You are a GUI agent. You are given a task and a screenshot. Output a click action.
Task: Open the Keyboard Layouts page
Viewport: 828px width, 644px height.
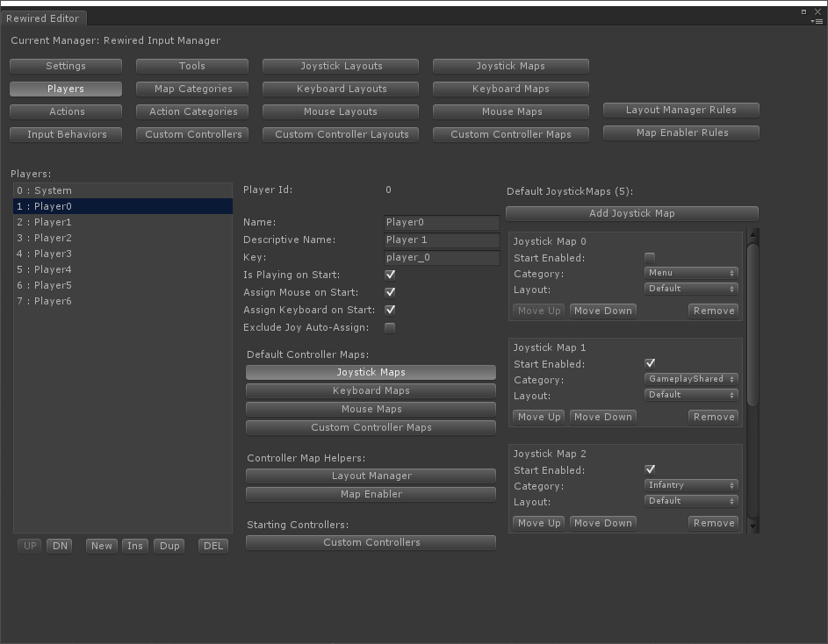click(341, 89)
